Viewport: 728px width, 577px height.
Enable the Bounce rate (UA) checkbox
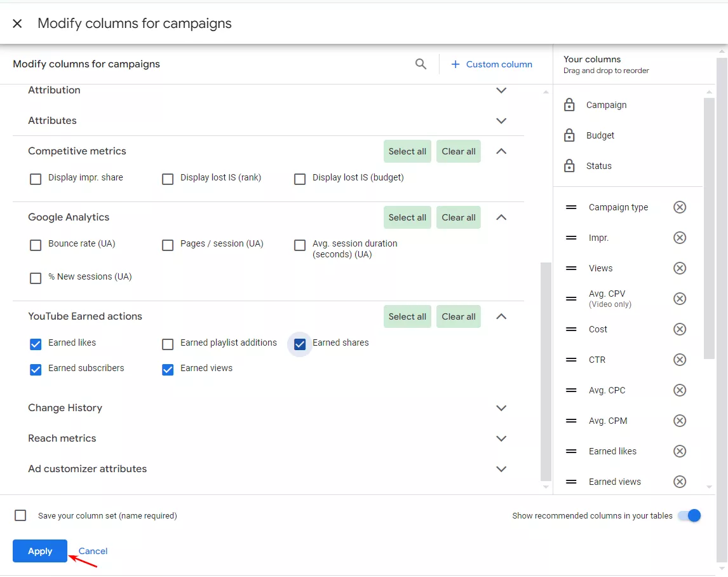pos(36,245)
